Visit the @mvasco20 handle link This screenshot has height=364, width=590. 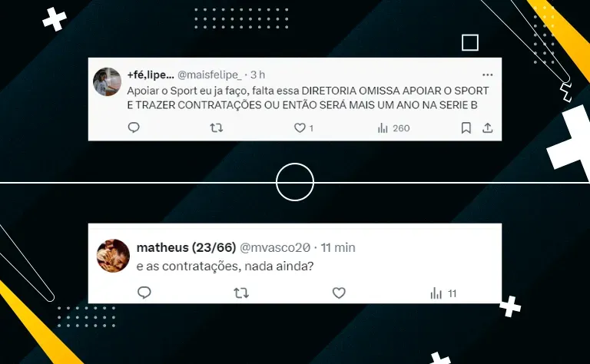tap(275, 247)
